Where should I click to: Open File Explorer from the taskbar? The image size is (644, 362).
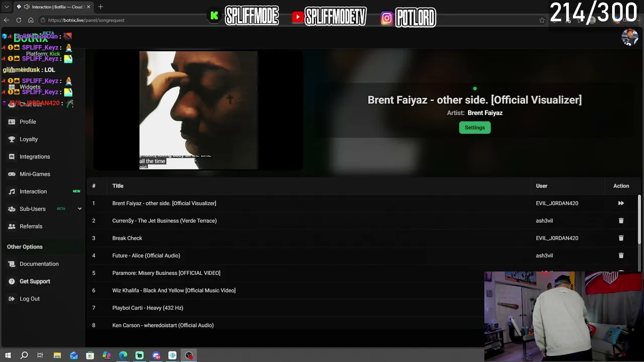pyautogui.click(x=57, y=355)
